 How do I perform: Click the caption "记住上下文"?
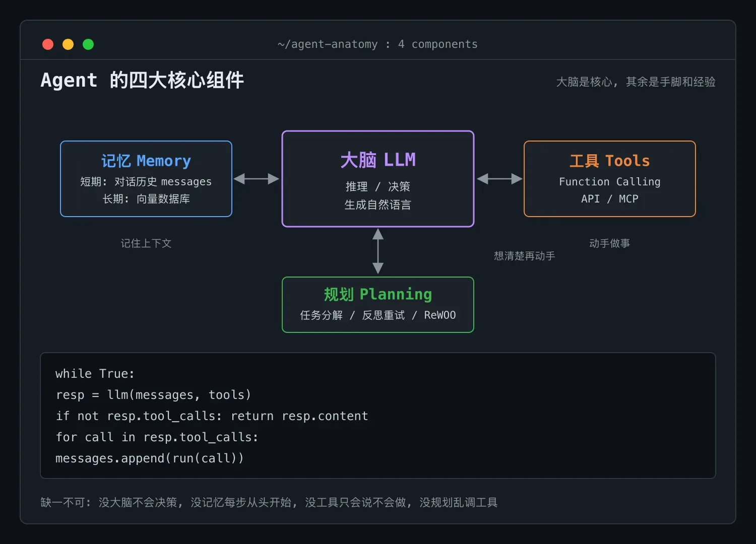146,243
